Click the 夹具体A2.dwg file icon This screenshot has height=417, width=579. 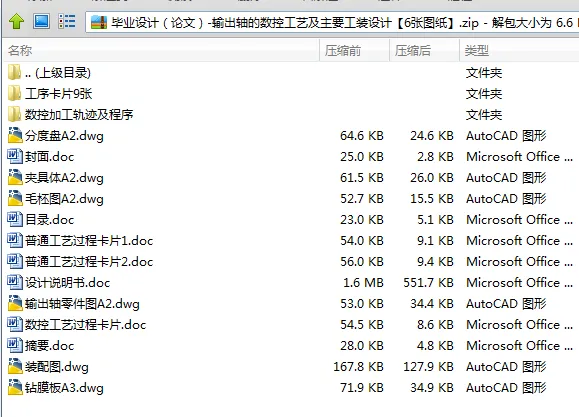click(x=15, y=177)
